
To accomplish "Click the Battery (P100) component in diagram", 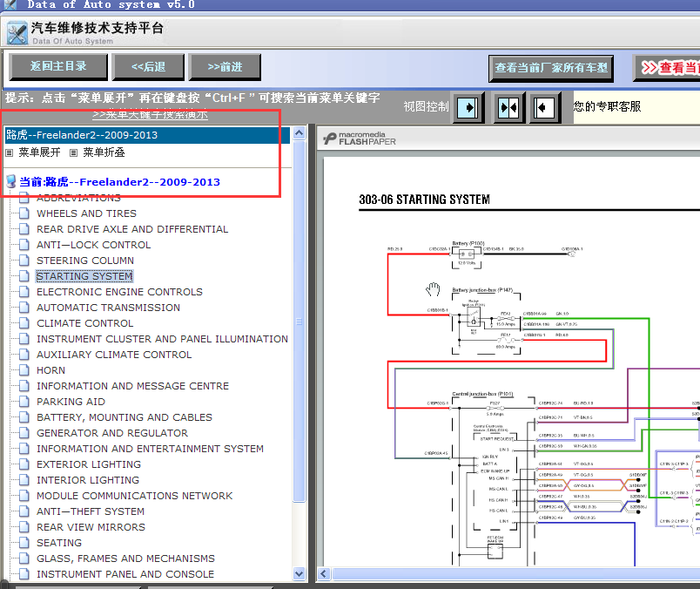I will pos(467,254).
